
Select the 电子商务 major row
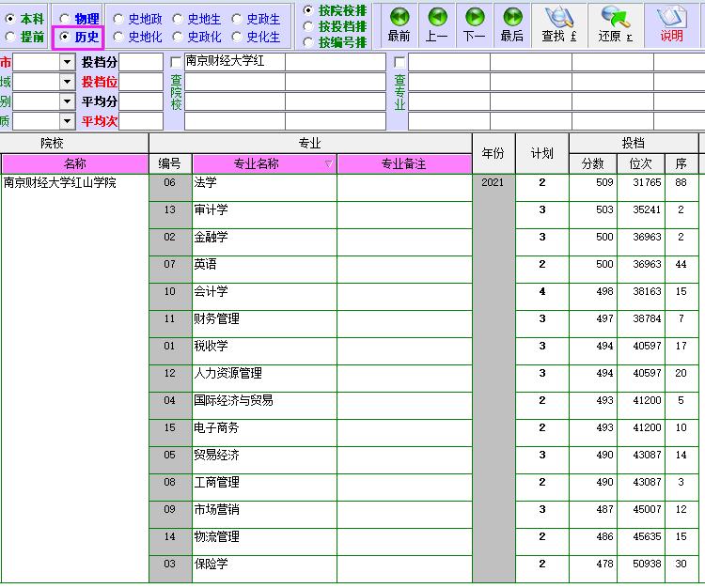point(264,433)
